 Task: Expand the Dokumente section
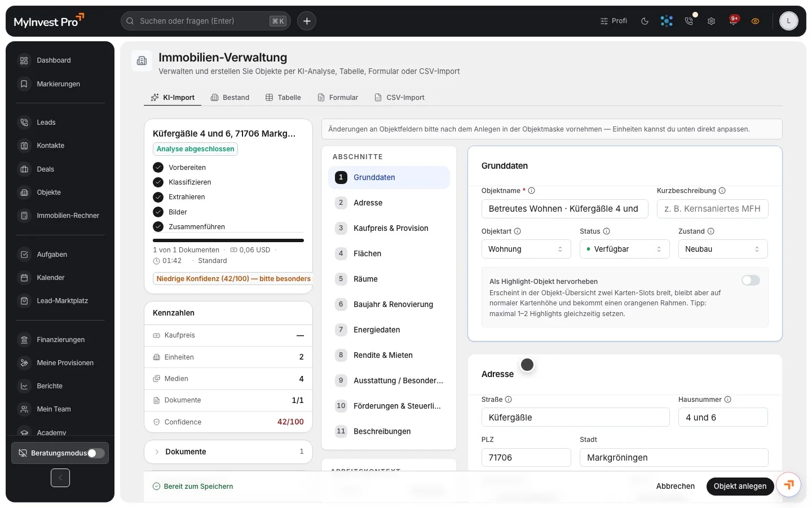(x=228, y=452)
